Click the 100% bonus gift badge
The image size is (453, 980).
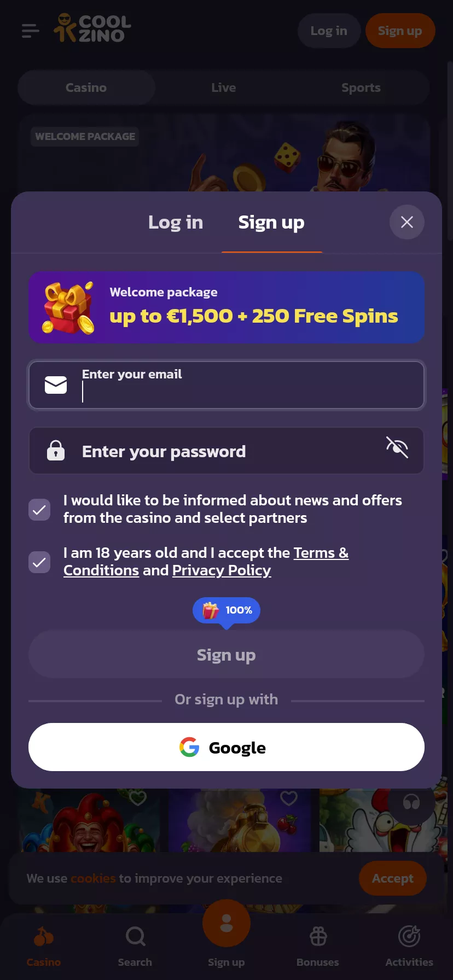click(226, 610)
